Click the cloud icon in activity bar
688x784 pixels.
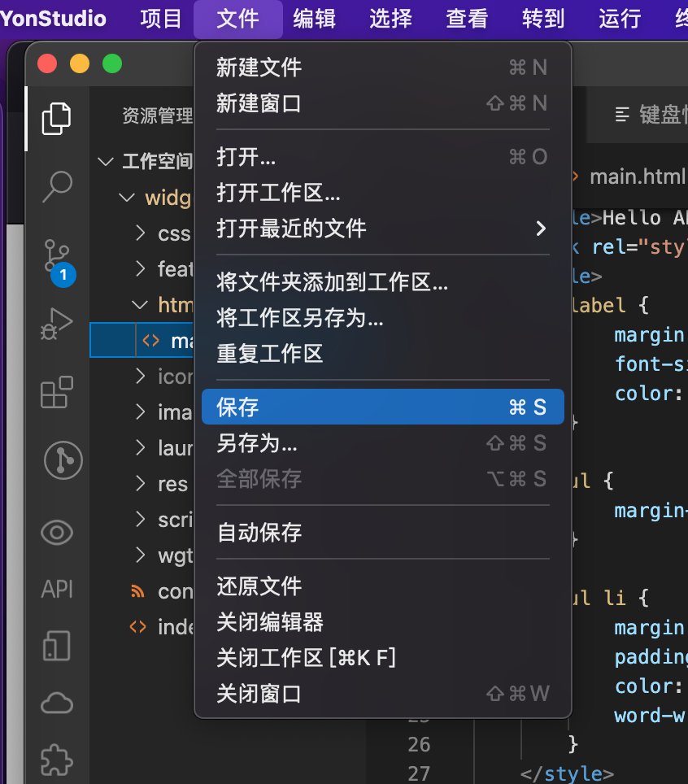(x=57, y=703)
